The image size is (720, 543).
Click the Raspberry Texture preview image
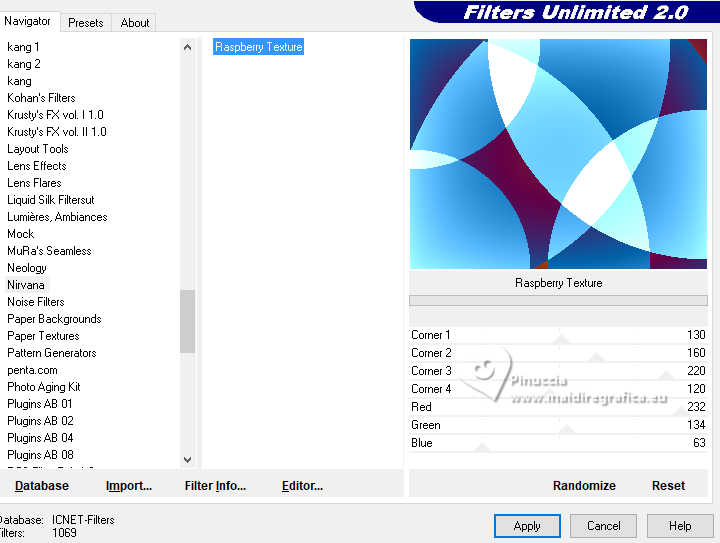coord(558,154)
